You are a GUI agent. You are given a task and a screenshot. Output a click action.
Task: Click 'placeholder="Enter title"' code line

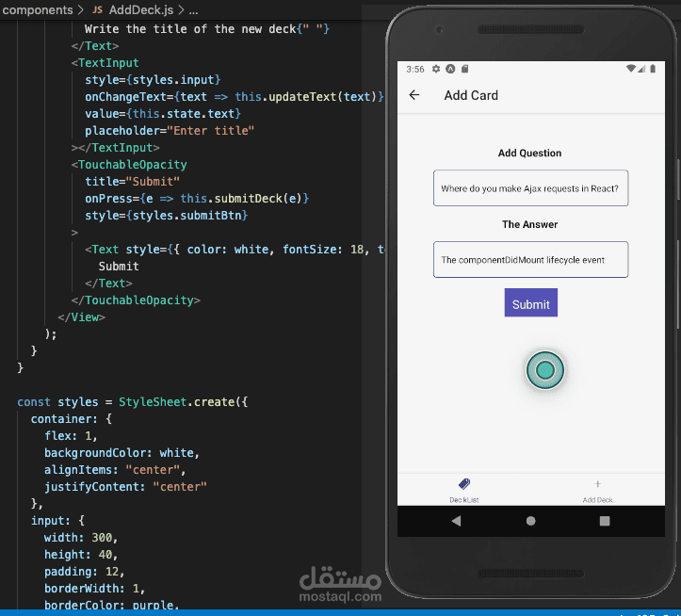tap(170, 131)
